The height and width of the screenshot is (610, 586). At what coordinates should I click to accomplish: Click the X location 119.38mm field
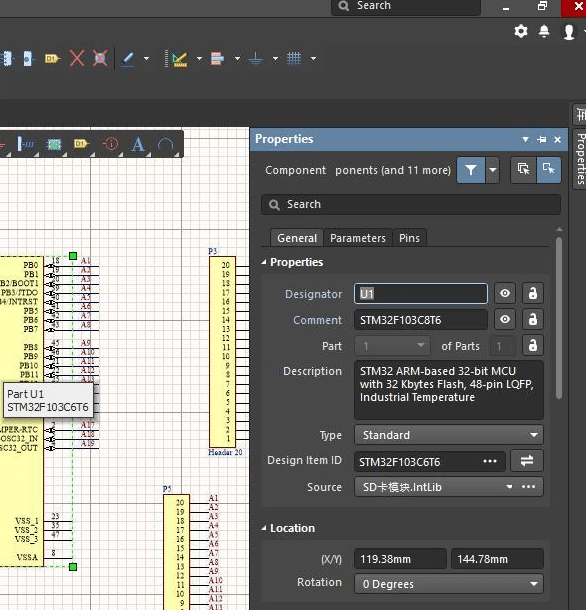400,559
